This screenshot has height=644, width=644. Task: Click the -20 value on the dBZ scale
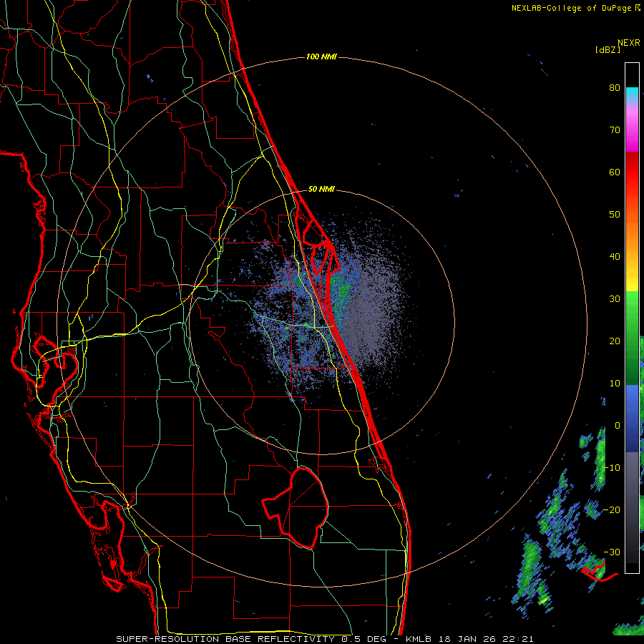pyautogui.click(x=612, y=509)
